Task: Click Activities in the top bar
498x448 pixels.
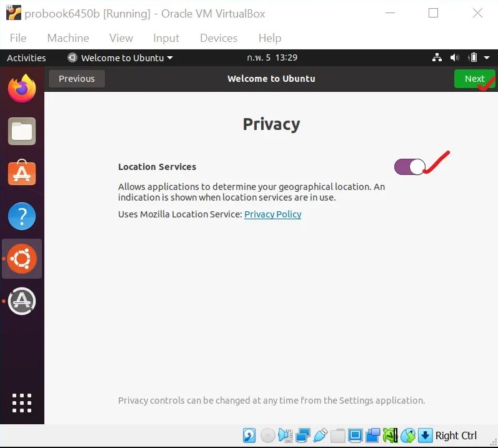Action: tap(26, 58)
